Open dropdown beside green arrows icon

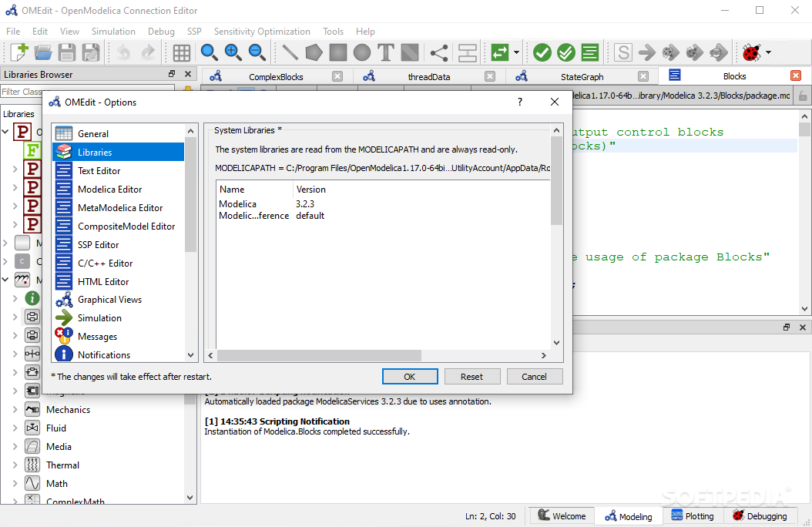pyautogui.click(x=516, y=52)
